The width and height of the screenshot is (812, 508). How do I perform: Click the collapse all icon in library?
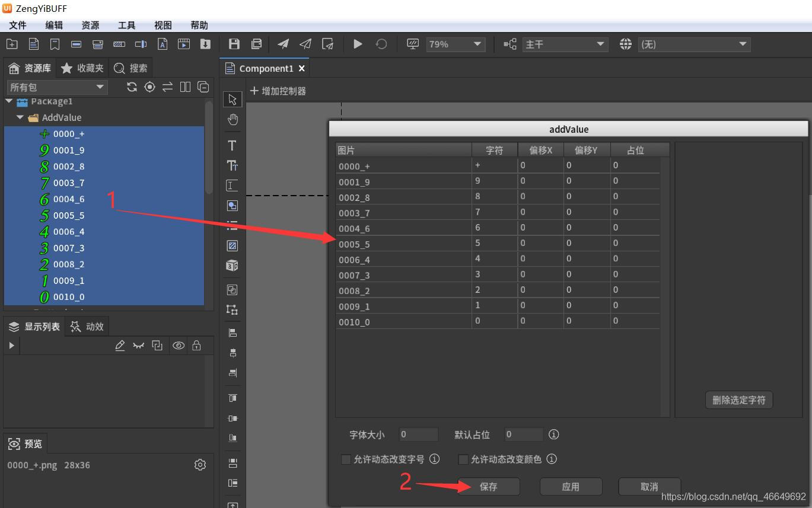(203, 87)
